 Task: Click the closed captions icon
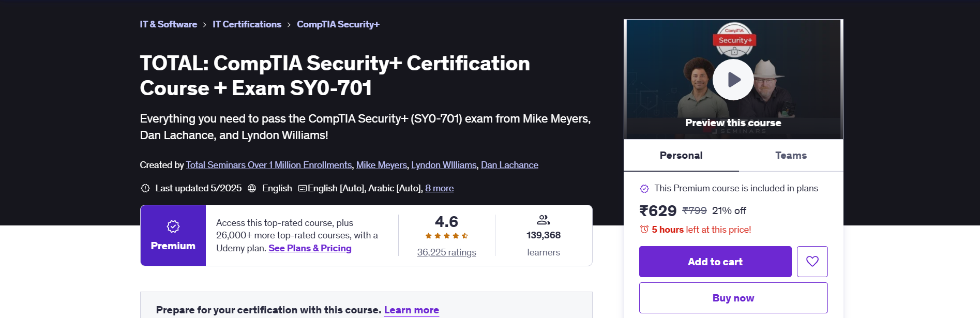(303, 188)
